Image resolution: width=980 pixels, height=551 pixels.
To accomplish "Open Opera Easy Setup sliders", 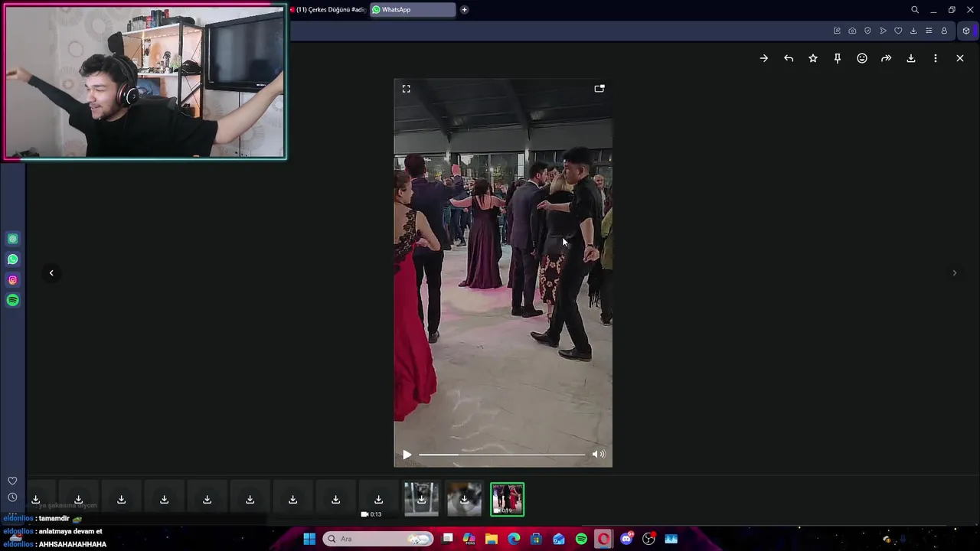I will (929, 31).
